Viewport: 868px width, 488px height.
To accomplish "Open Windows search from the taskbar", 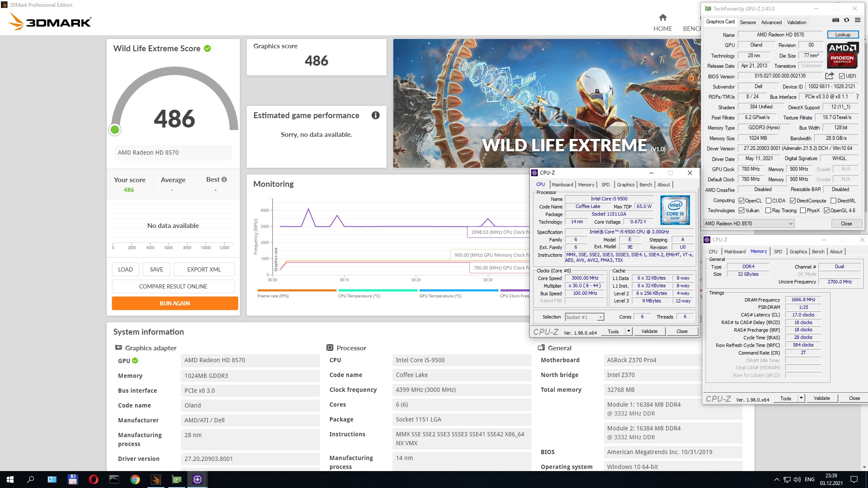I will pyautogui.click(x=31, y=480).
